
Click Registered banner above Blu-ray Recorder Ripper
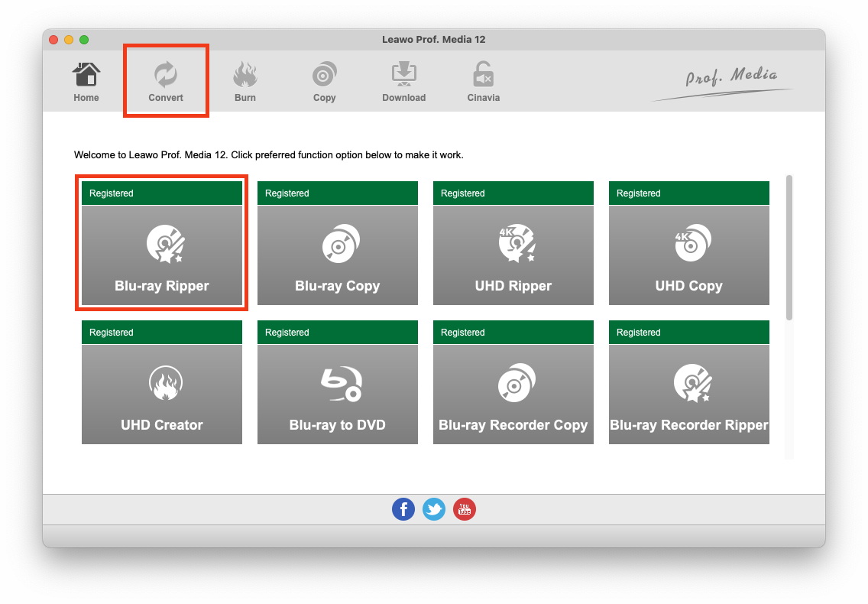[689, 332]
